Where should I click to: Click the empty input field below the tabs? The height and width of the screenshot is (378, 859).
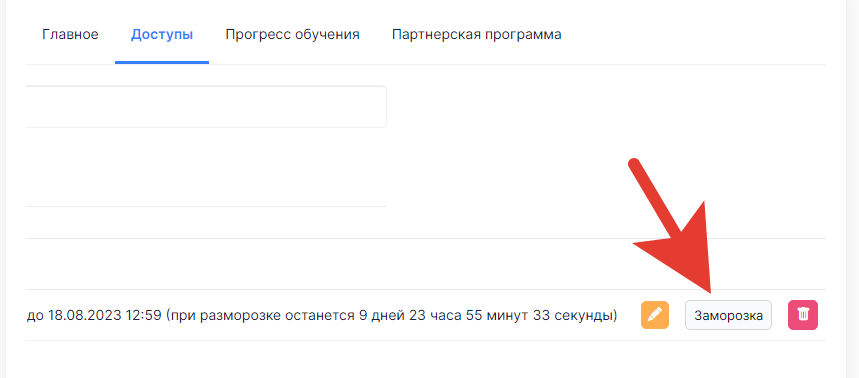(x=206, y=106)
